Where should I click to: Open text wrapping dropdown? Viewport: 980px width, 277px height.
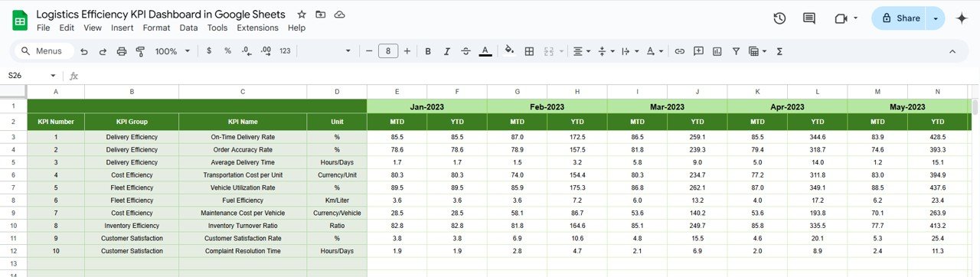629,51
